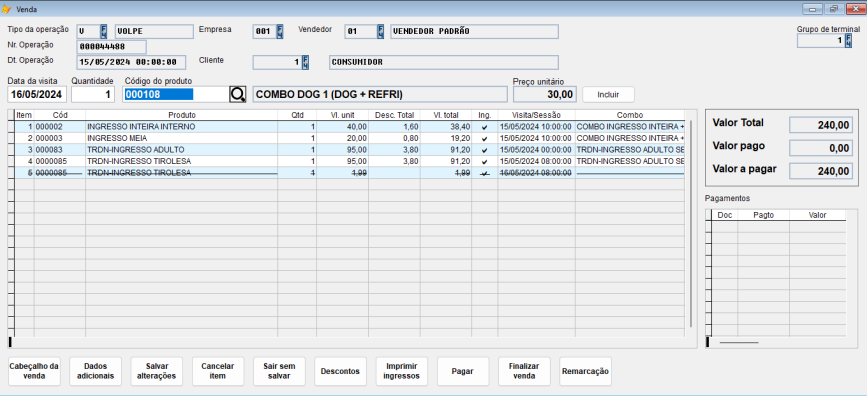Screen dimensions: 867x396
Task: Select row header of item 4
Action: (12, 161)
